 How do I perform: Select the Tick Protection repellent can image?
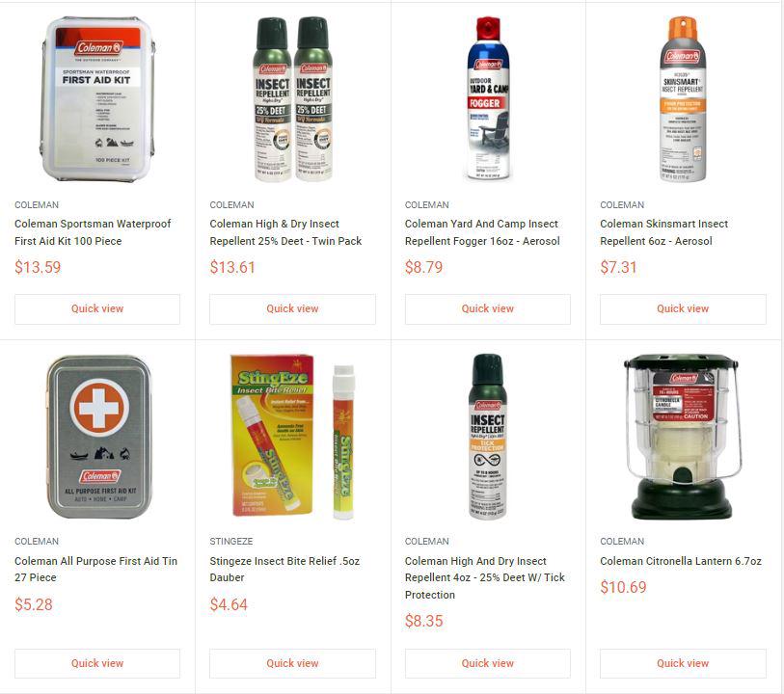coord(488,438)
